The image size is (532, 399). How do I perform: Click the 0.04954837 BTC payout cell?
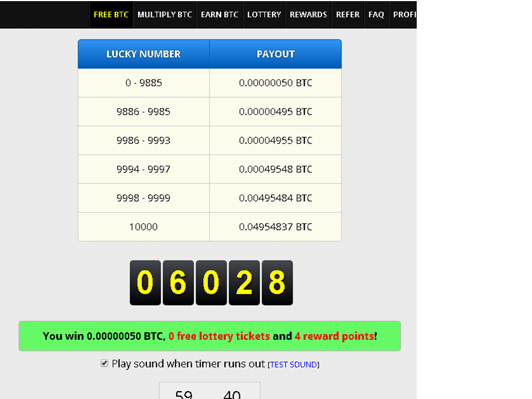click(275, 227)
